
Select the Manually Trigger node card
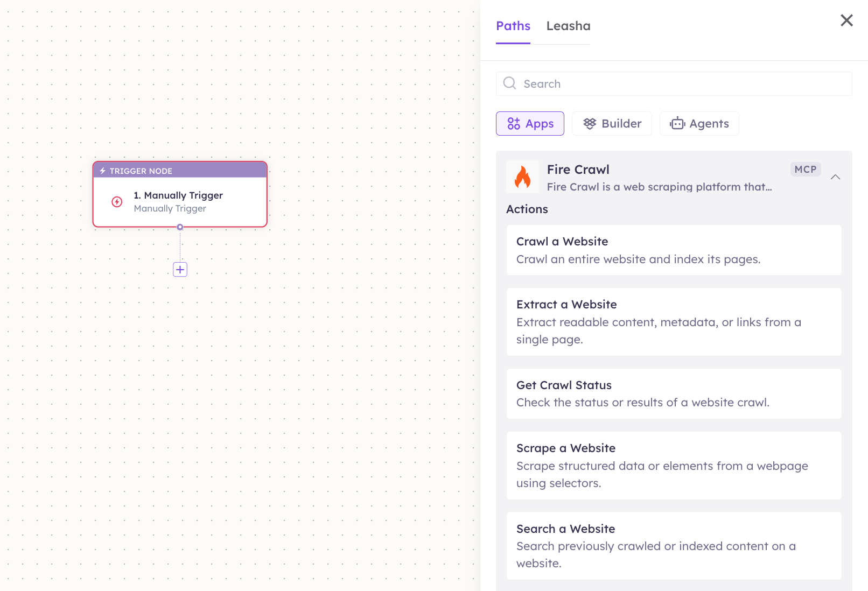coord(180,194)
